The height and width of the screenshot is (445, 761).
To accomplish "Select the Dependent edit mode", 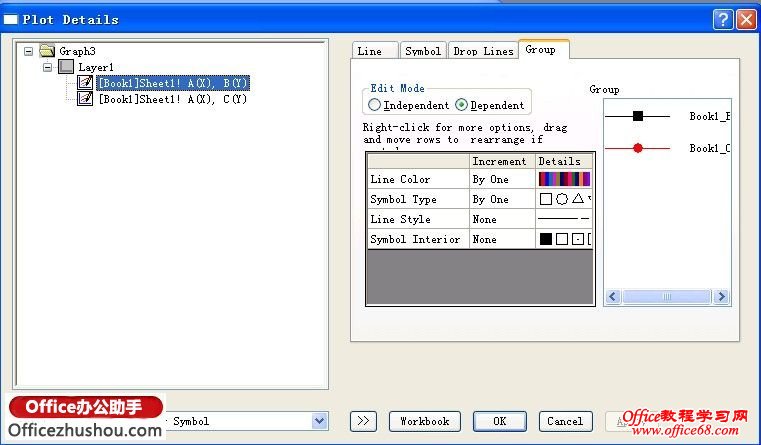I will point(461,105).
